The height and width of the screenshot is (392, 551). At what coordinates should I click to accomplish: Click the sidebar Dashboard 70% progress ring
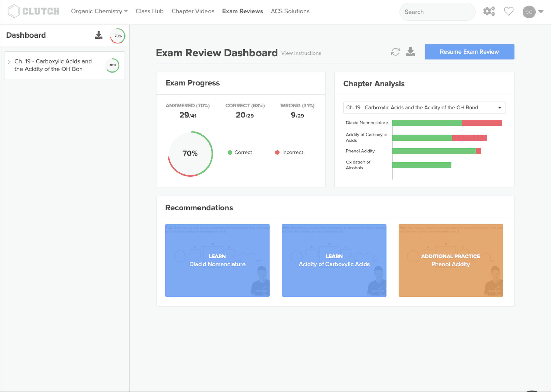coord(118,36)
